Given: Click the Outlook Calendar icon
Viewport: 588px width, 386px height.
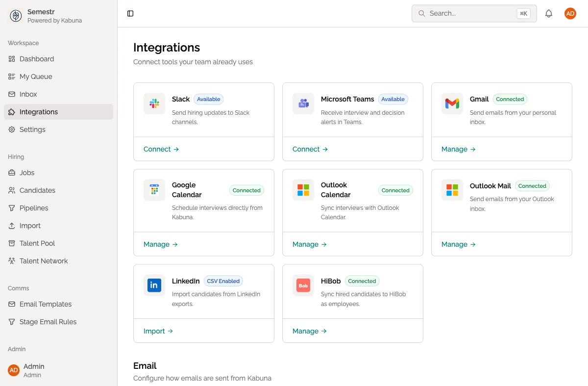Looking at the screenshot, I should pyautogui.click(x=303, y=190).
